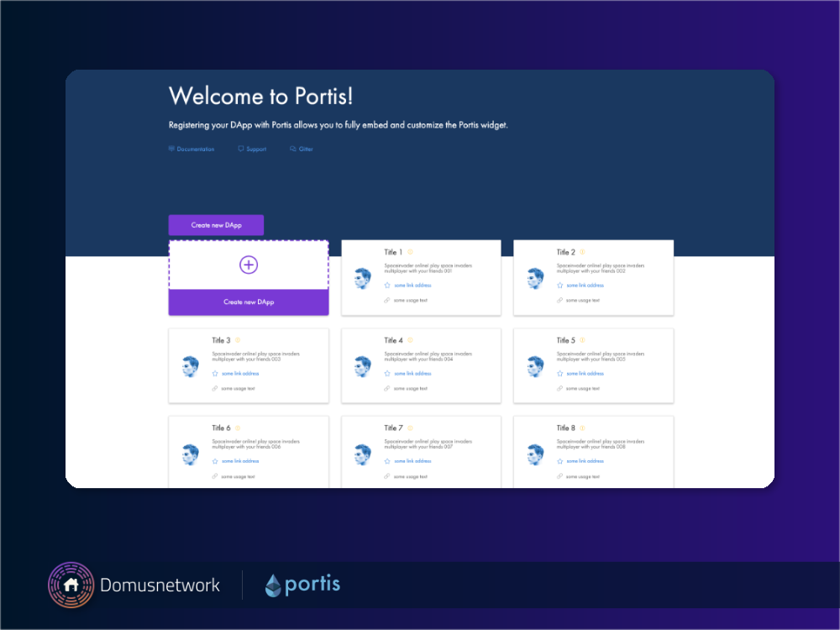Click the yellow info icon beside Title 2

point(582,252)
